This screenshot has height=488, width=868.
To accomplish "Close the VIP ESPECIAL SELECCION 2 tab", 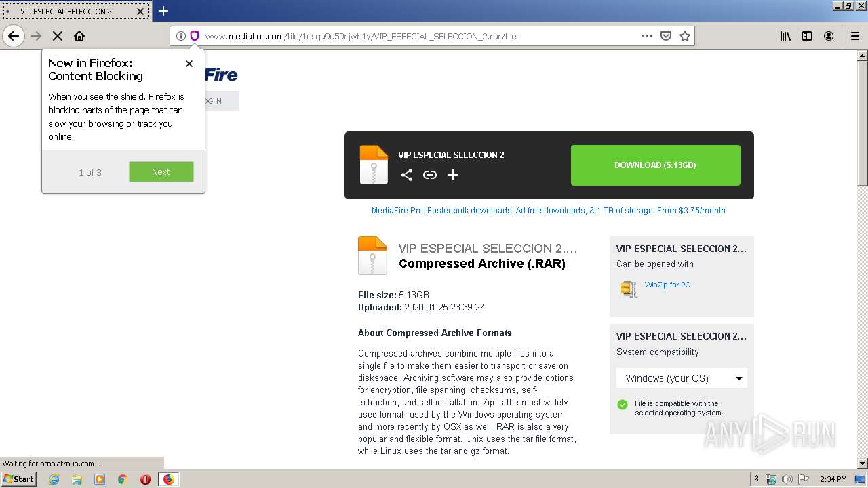I will coord(140,12).
